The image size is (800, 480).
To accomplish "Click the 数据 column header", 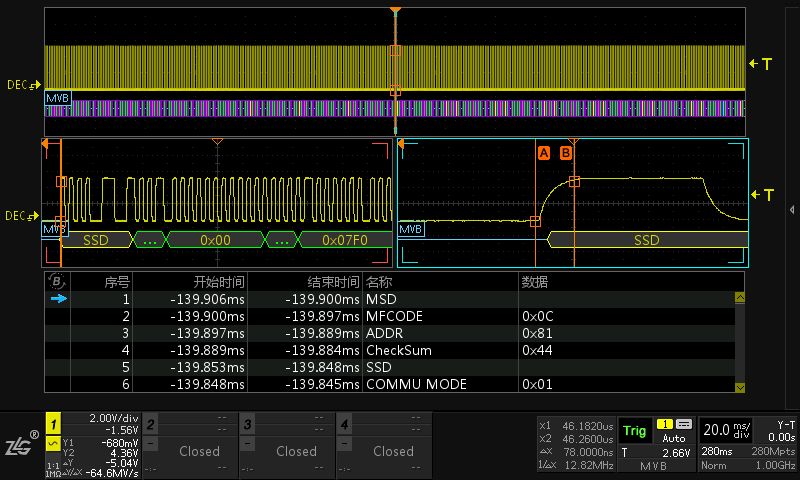I will (535, 282).
